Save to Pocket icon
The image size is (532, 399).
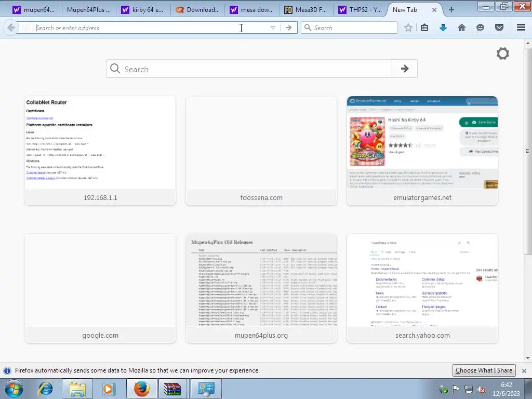[x=499, y=28]
